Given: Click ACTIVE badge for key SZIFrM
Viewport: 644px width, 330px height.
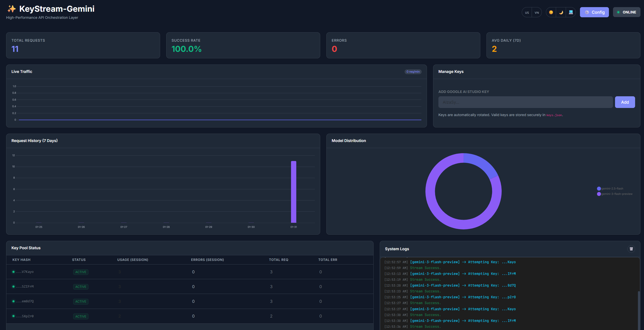Looking at the screenshot, I should [81, 287].
